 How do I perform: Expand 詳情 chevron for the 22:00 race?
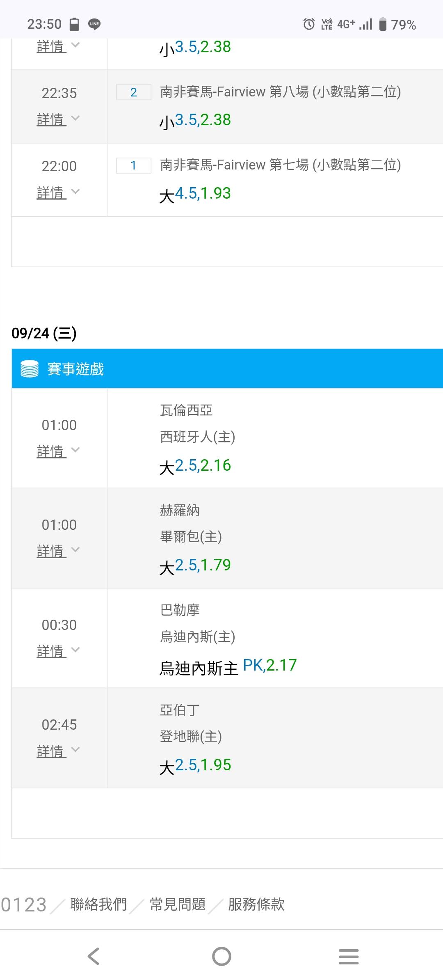click(x=75, y=192)
